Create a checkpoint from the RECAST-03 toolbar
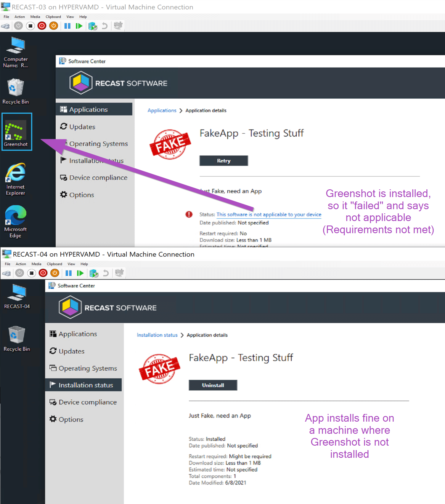445x504 pixels. click(93, 26)
